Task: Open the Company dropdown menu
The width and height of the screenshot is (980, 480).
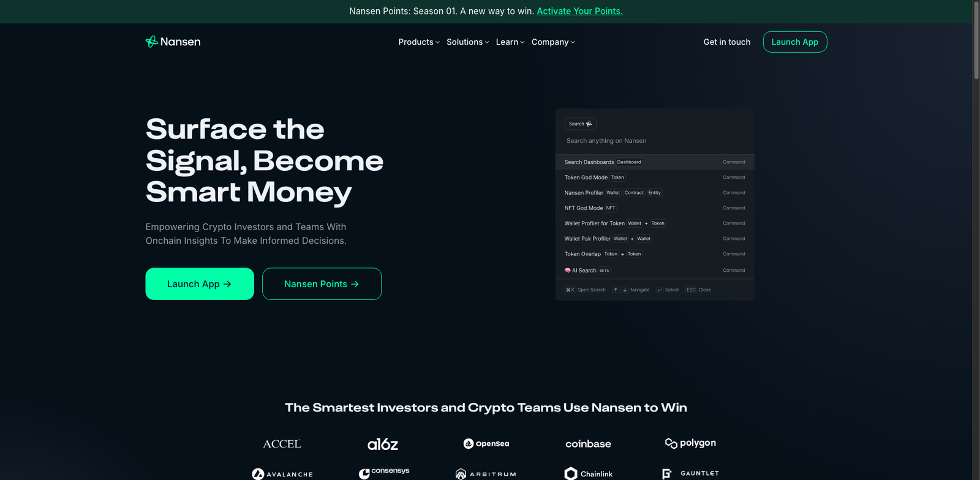Action: point(553,42)
